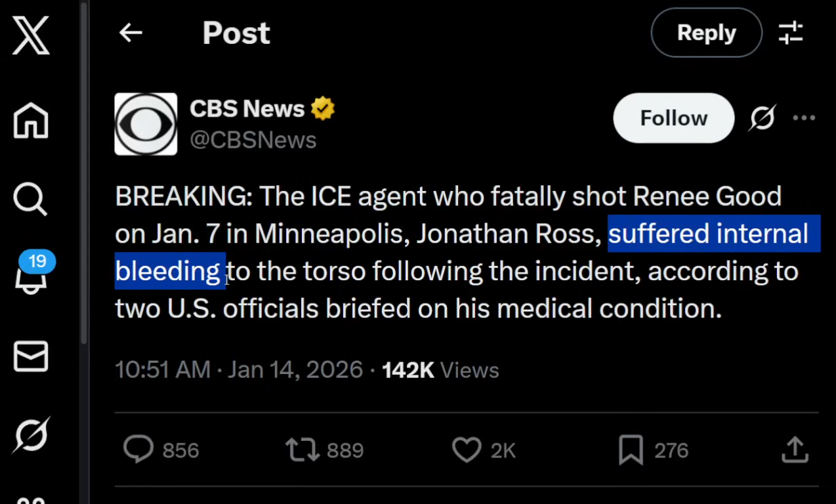Open the CBS News profile avatar
Viewport: 836px width, 504px height.
[x=146, y=124]
